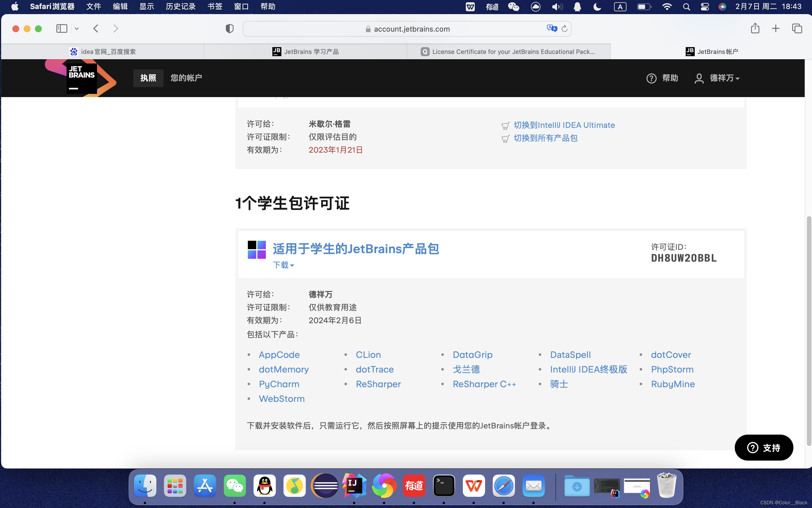The image size is (812, 508).
Task: Open the 您的帐户 navigation item
Action: coord(186,78)
